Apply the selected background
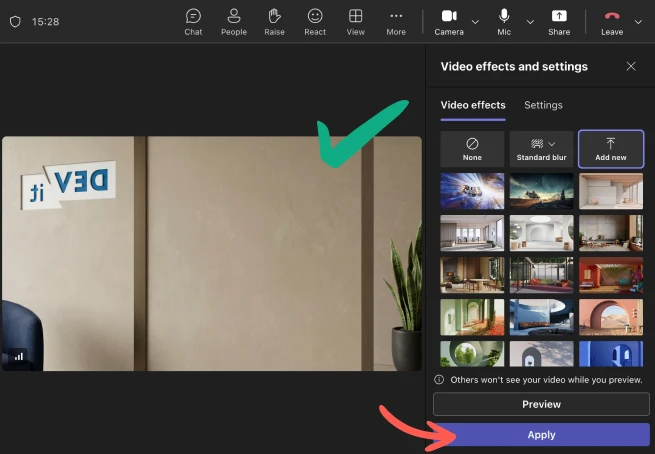The width and height of the screenshot is (655, 454). click(x=541, y=435)
